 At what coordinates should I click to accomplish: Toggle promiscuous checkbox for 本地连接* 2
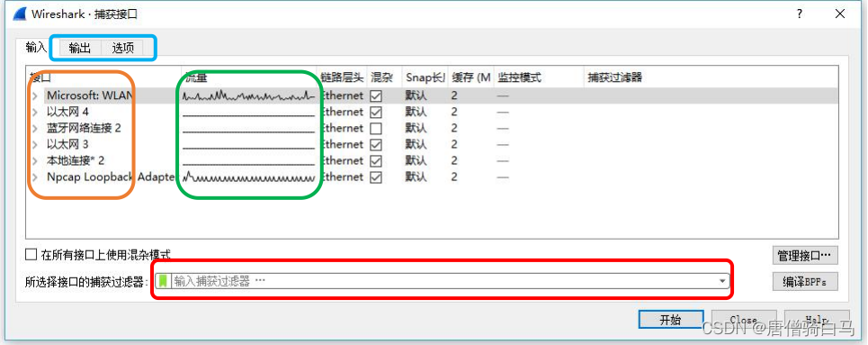pos(376,161)
